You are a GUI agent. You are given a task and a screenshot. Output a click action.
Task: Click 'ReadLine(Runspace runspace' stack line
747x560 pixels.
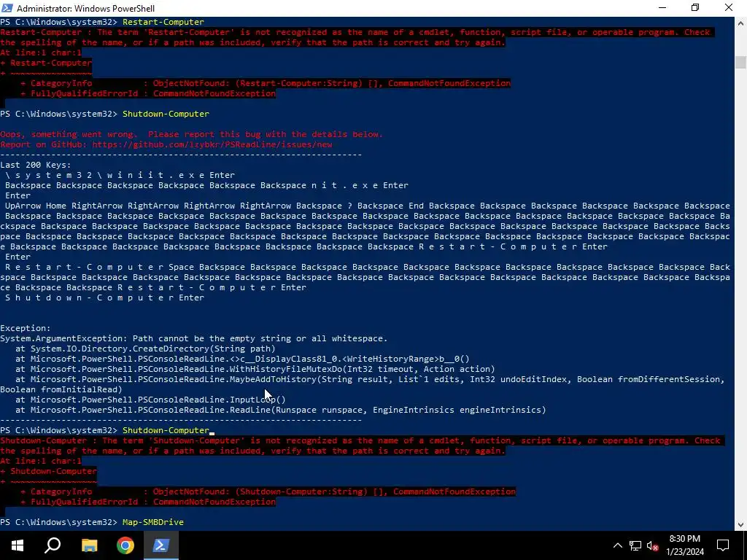tap(281, 410)
